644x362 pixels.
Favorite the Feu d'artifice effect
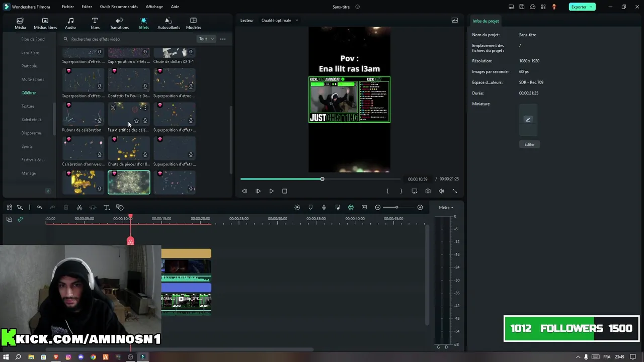tap(136, 121)
